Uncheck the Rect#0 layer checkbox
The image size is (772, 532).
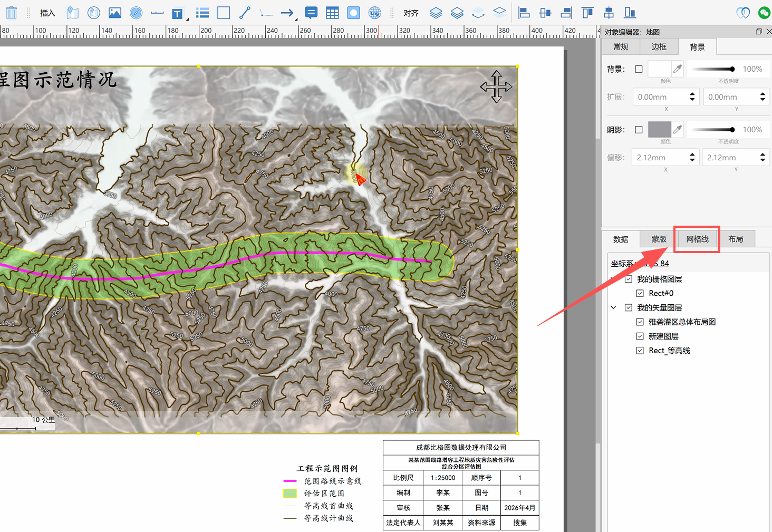[640, 293]
